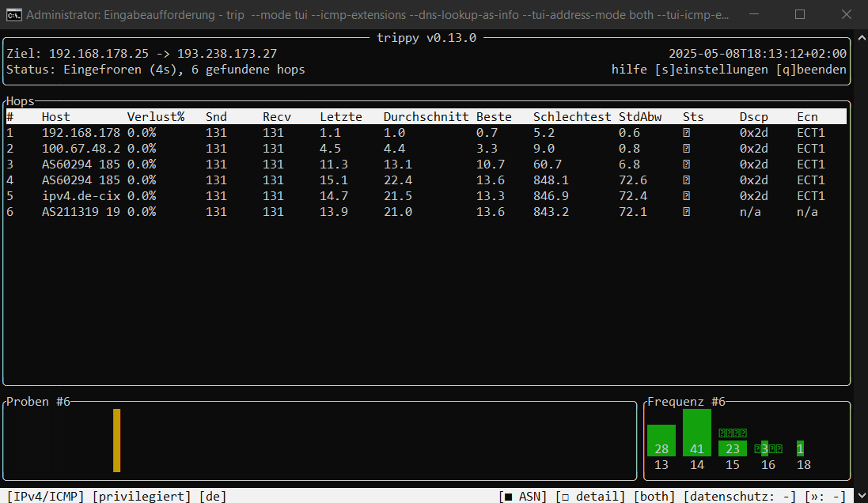Image resolution: width=868 pixels, height=503 pixels.
Task: Select hop row 100.67.48.2
Action: [x=426, y=149]
